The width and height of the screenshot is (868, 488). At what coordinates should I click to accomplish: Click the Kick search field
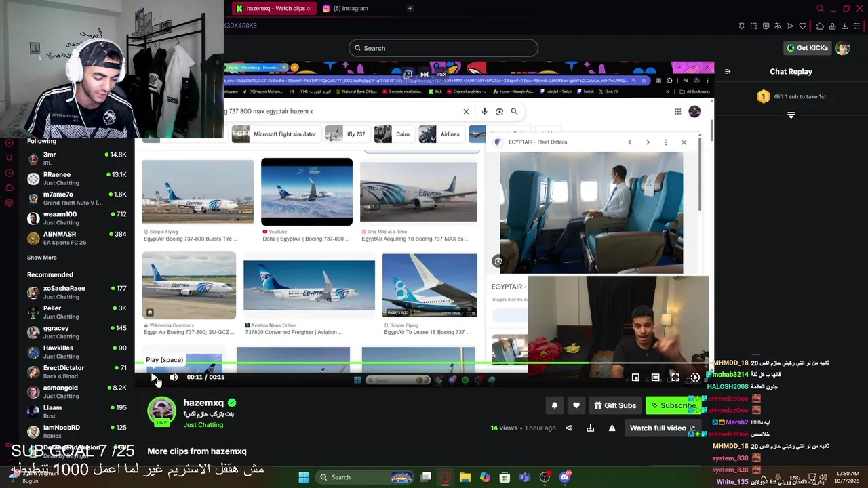tap(443, 48)
